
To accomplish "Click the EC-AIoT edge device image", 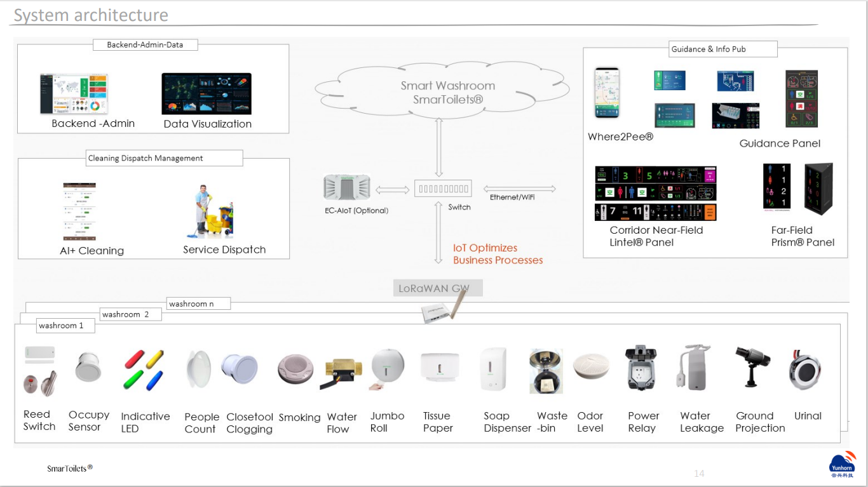I will (347, 188).
